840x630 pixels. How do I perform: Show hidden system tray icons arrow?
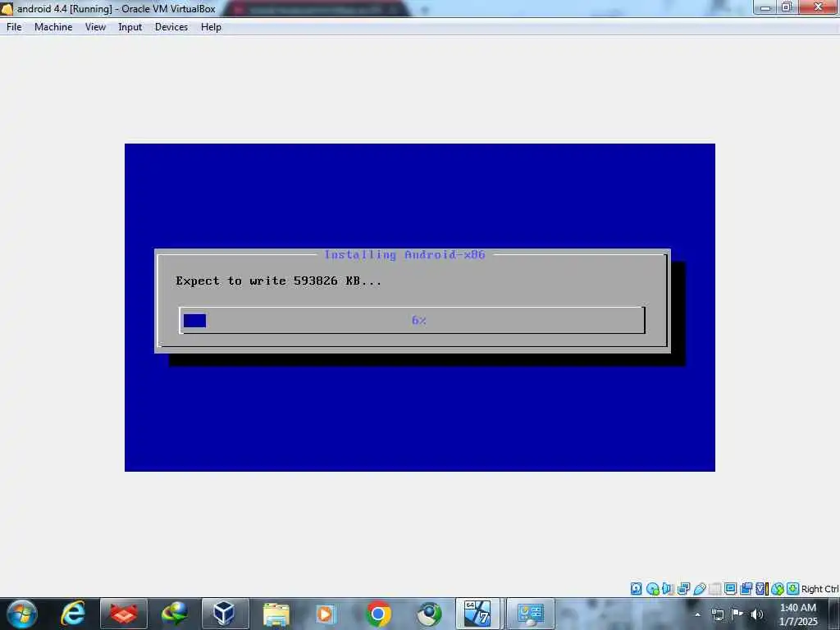click(697, 614)
